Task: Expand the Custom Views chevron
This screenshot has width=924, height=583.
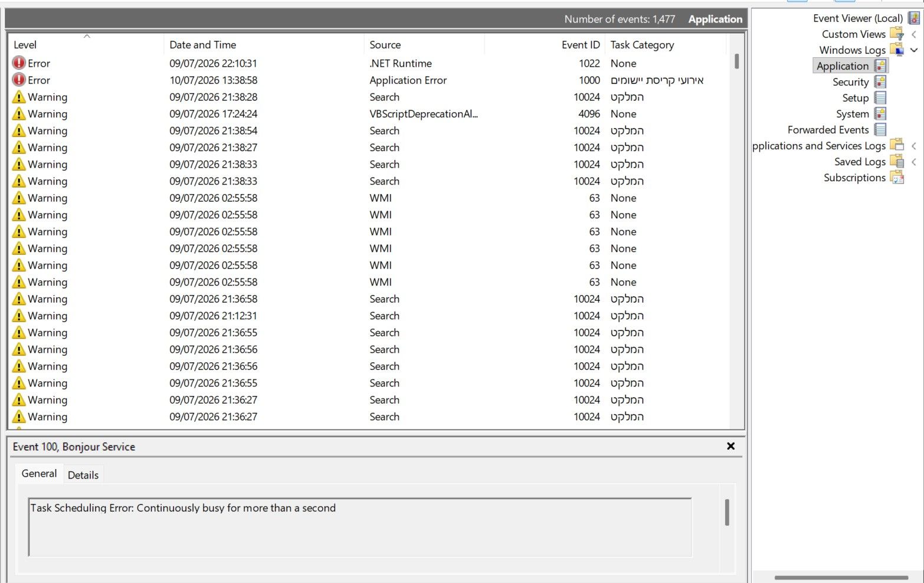Action: pyautogui.click(x=914, y=34)
